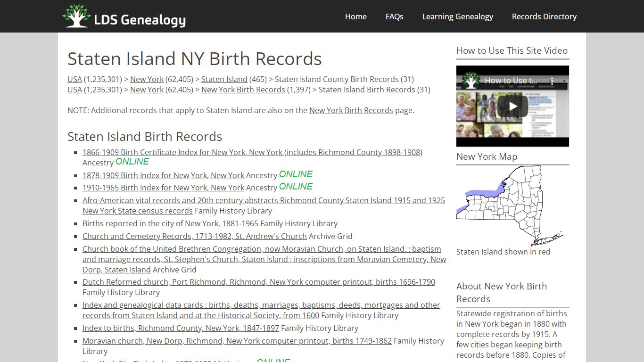Click New York in first breadcrumb row
The image size is (644, 362).
coord(147,79)
